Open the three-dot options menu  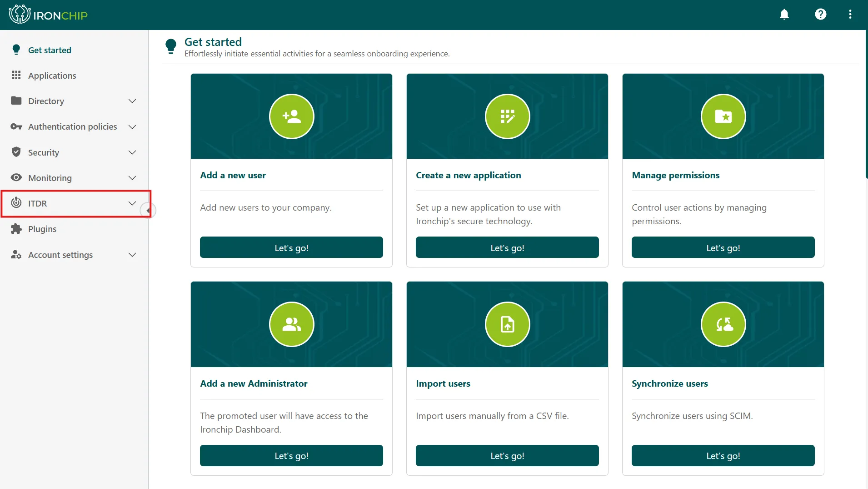click(850, 15)
